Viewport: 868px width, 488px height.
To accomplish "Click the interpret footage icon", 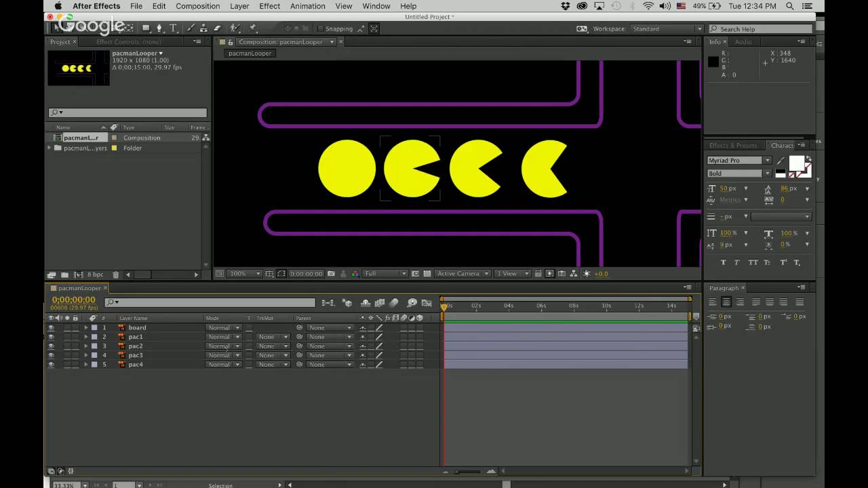I will [x=52, y=274].
